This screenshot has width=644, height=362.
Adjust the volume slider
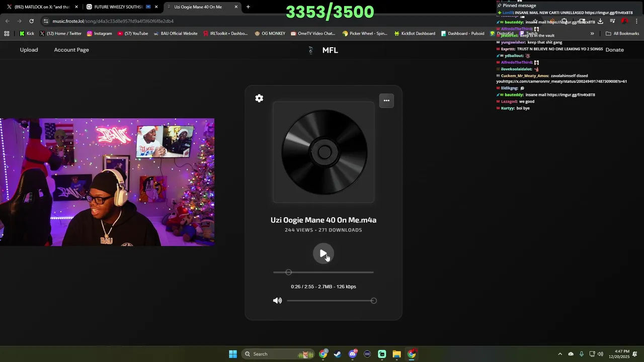(331, 301)
